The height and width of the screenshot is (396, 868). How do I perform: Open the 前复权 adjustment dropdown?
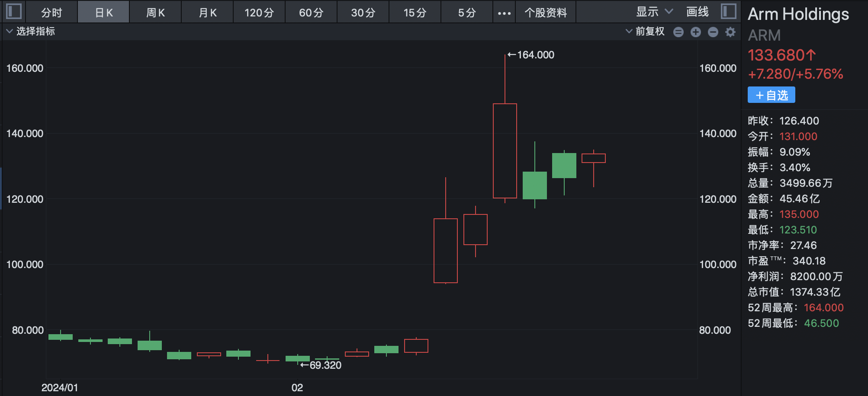pyautogui.click(x=645, y=32)
